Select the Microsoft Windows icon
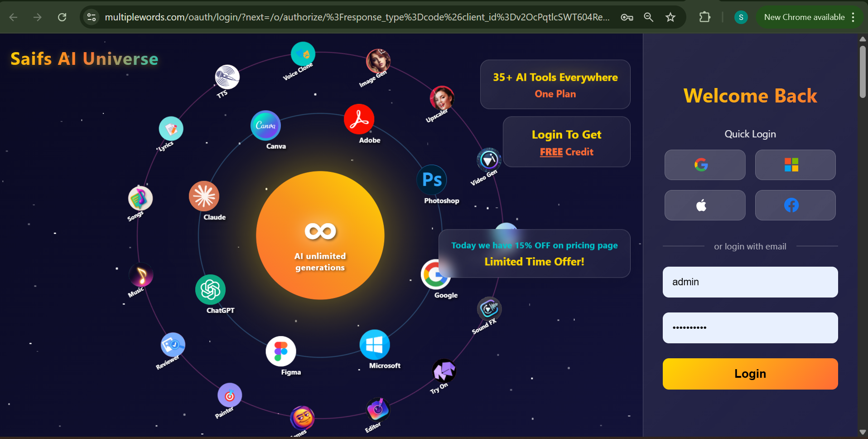 [375, 345]
